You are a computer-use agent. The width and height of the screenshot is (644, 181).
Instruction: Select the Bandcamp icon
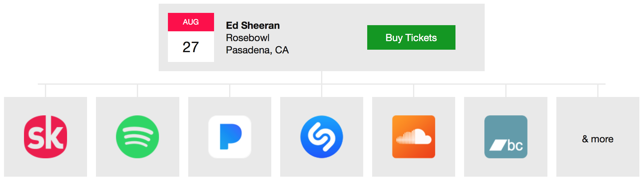click(506, 137)
